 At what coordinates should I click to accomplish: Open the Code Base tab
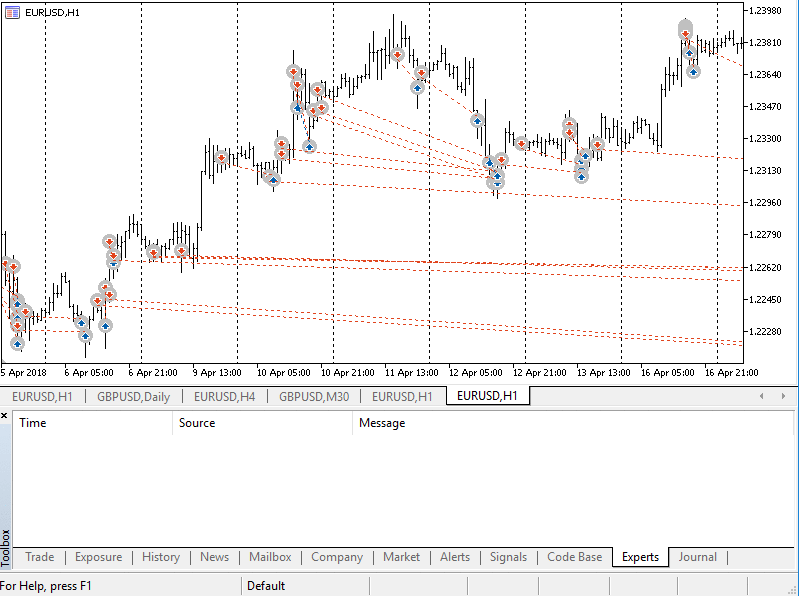pyautogui.click(x=574, y=557)
